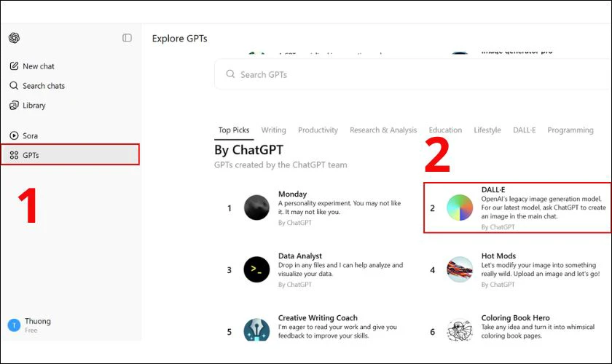This screenshot has height=364, width=612.
Task: Click Monday's 'A personality experiment' description
Action: pyautogui.click(x=340, y=207)
